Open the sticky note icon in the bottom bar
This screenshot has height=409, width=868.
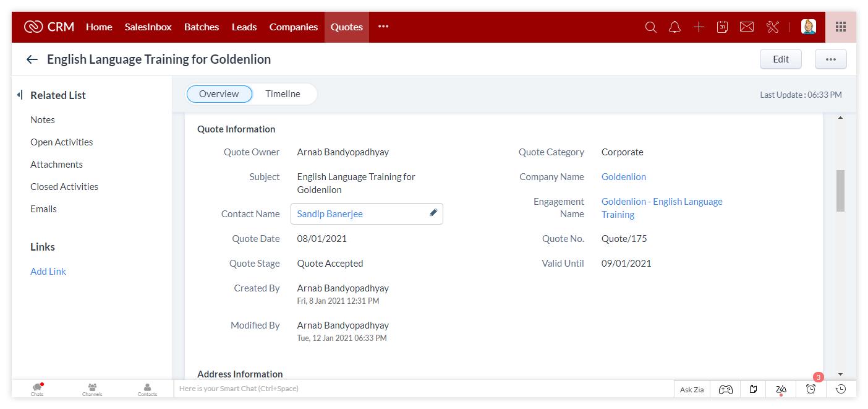coord(753,389)
